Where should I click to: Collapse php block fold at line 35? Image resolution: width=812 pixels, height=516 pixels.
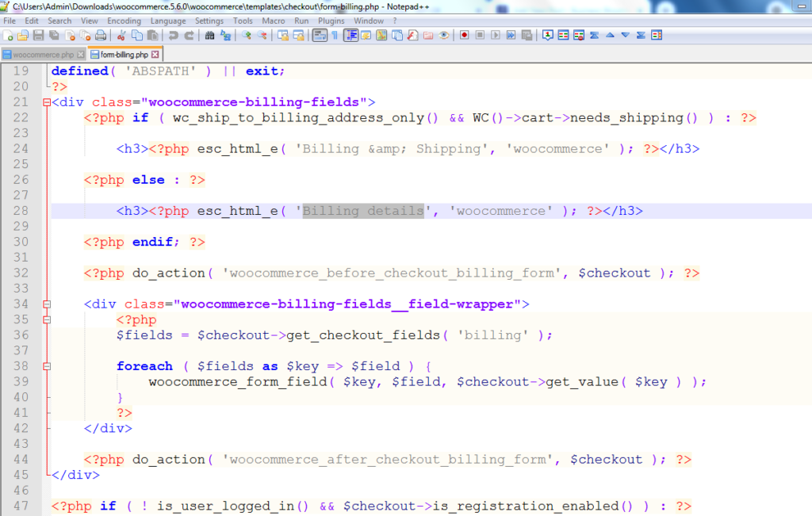[47, 320]
